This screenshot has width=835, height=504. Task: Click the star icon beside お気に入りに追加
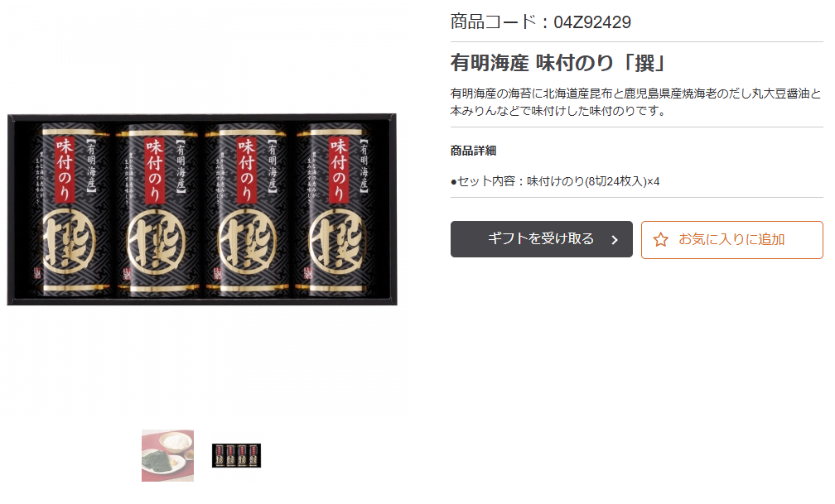(x=660, y=240)
